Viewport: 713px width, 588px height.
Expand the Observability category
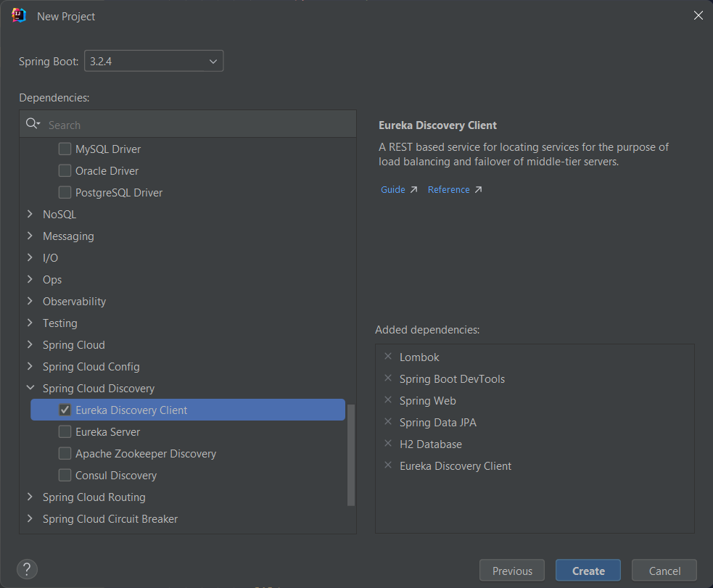point(30,302)
